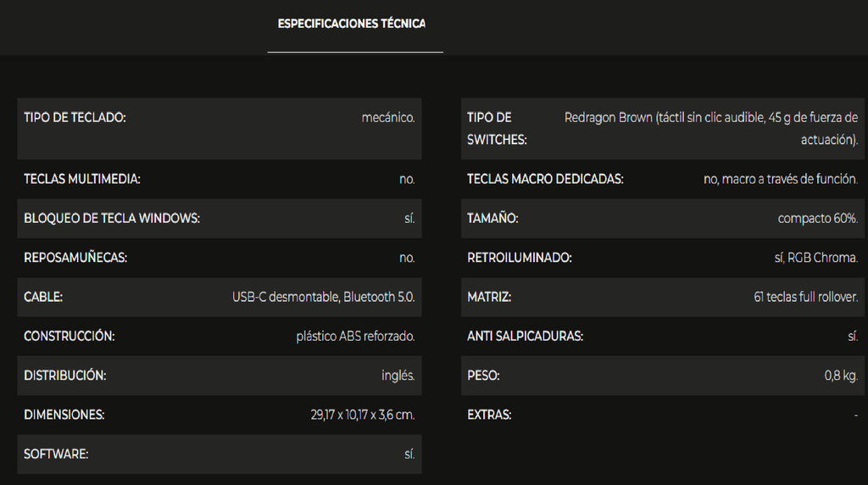Image resolution: width=868 pixels, height=485 pixels.
Task: Select the 'compacto 60%' size value
Action: (818, 219)
